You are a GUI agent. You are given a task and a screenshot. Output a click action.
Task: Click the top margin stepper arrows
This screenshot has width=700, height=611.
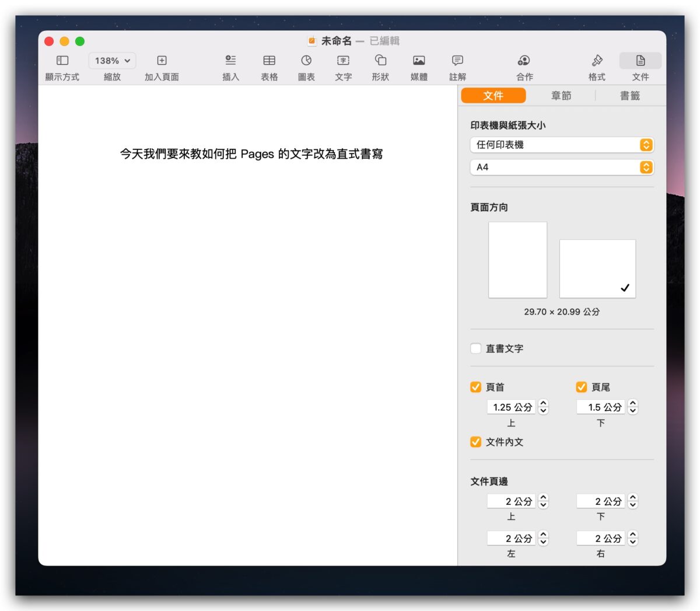pos(543,501)
